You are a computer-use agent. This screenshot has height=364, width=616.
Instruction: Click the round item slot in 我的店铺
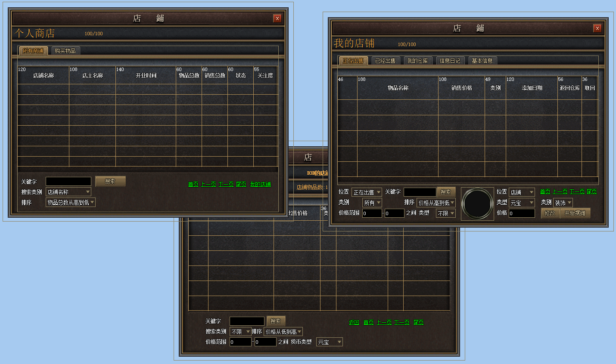tap(477, 204)
